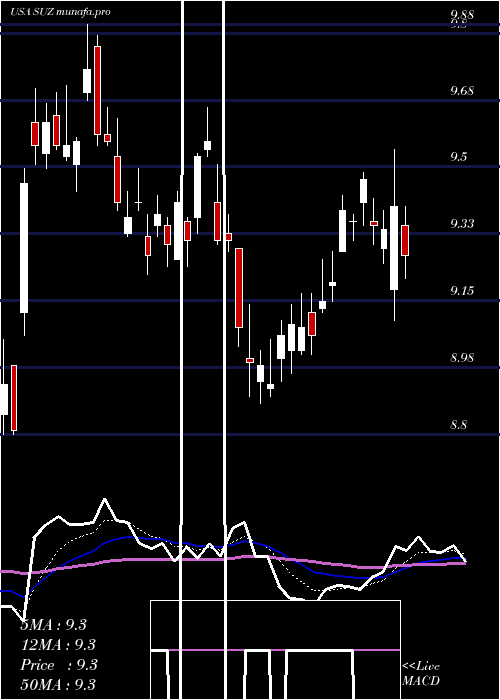Click the 8.8 price axis label
This screenshot has height=700, width=500.
pos(458,424)
